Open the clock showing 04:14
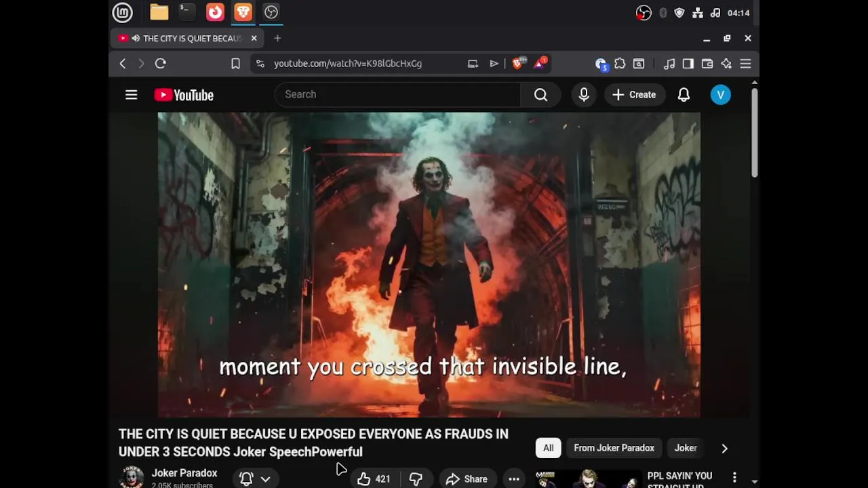Screen dimensions: 868x488 pyautogui.click(x=738, y=13)
